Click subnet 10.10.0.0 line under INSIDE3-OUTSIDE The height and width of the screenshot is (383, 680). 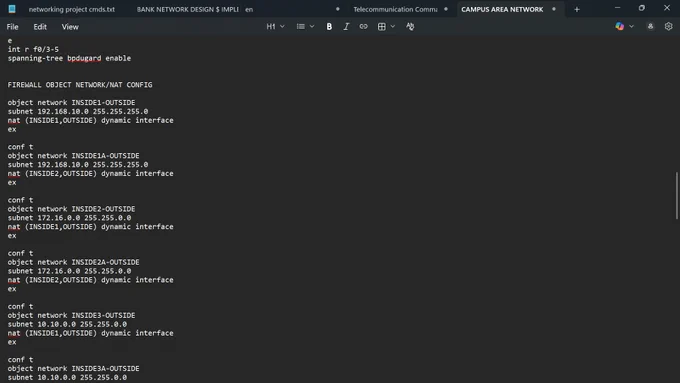pyautogui.click(x=67, y=324)
